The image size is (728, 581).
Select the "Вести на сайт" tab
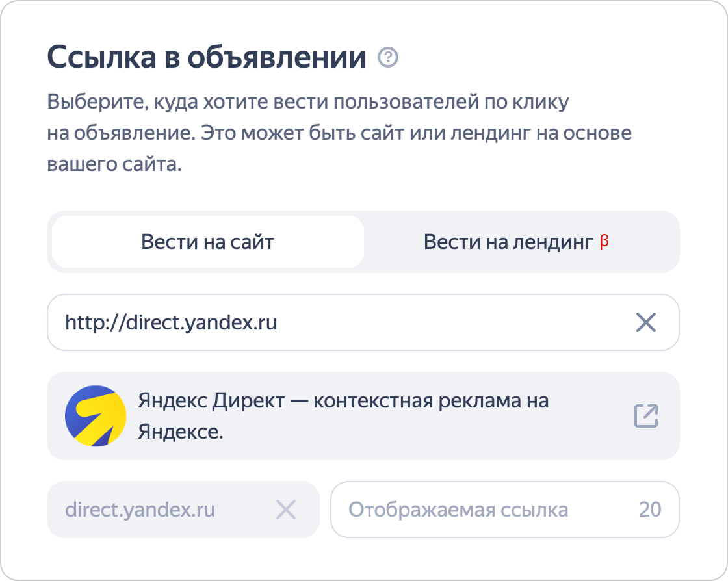point(208,242)
